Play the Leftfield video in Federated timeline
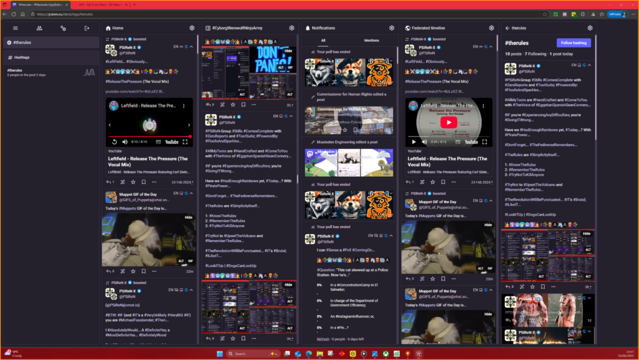 449,122
